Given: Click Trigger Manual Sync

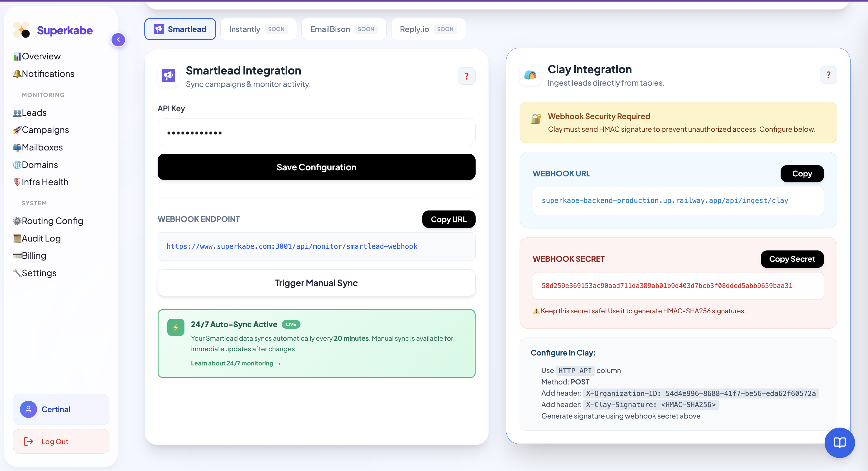Looking at the screenshot, I should pos(316,283).
